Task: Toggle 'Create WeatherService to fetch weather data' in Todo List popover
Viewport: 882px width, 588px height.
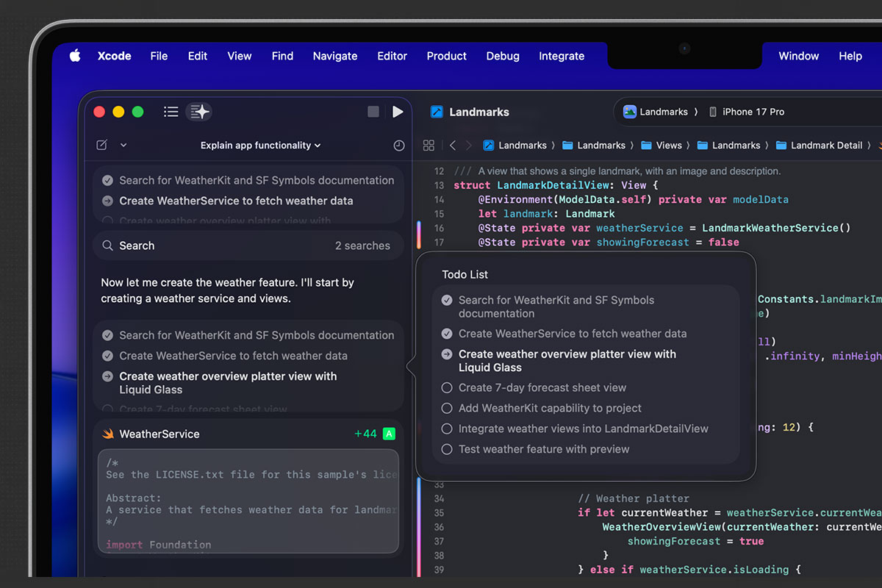Action: (x=447, y=334)
